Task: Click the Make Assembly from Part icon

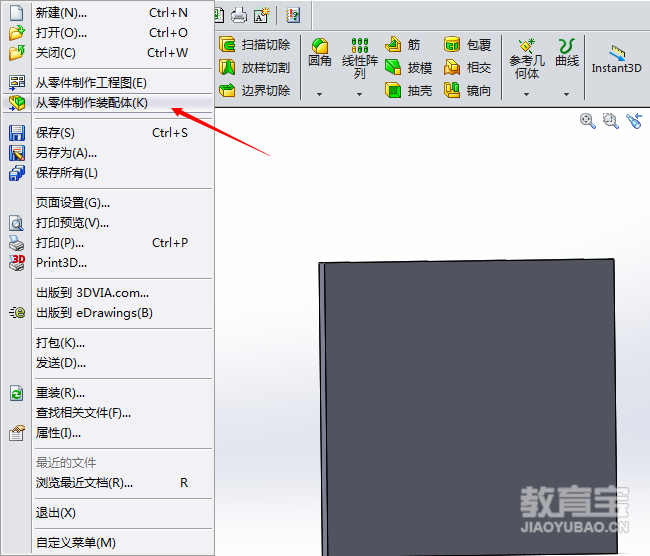Action: point(17,103)
